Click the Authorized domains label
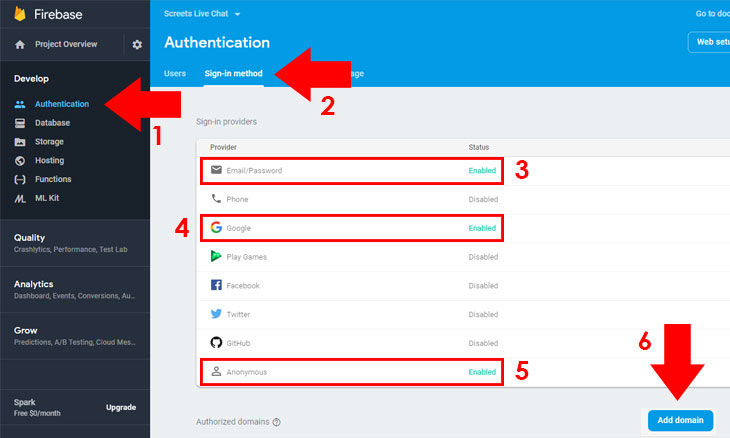 click(x=232, y=422)
